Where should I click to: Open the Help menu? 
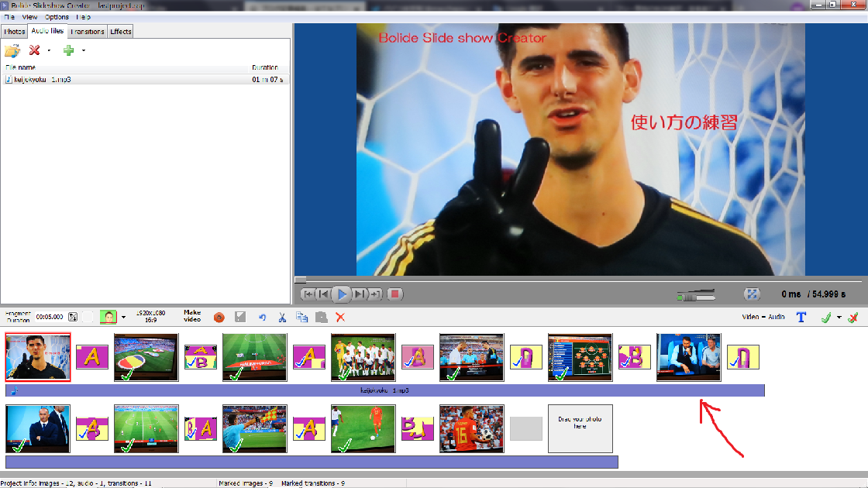pos(83,17)
